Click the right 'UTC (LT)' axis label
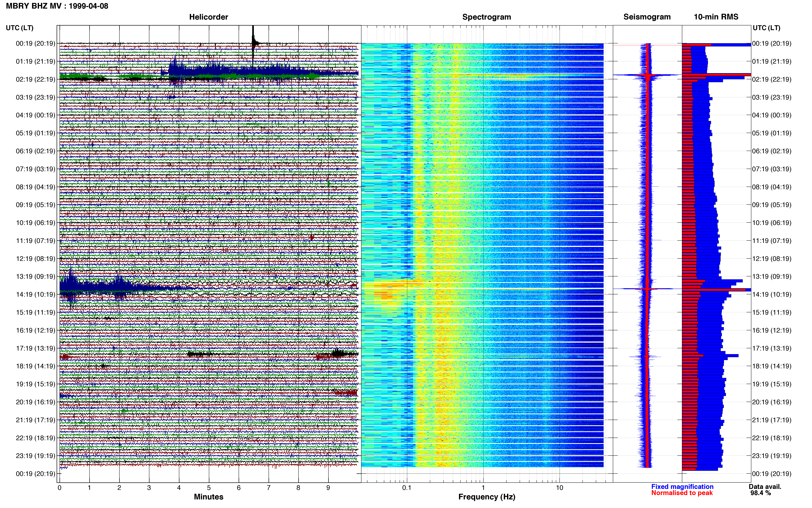Image resolution: width=812 pixels, height=508 pixels. point(766,28)
